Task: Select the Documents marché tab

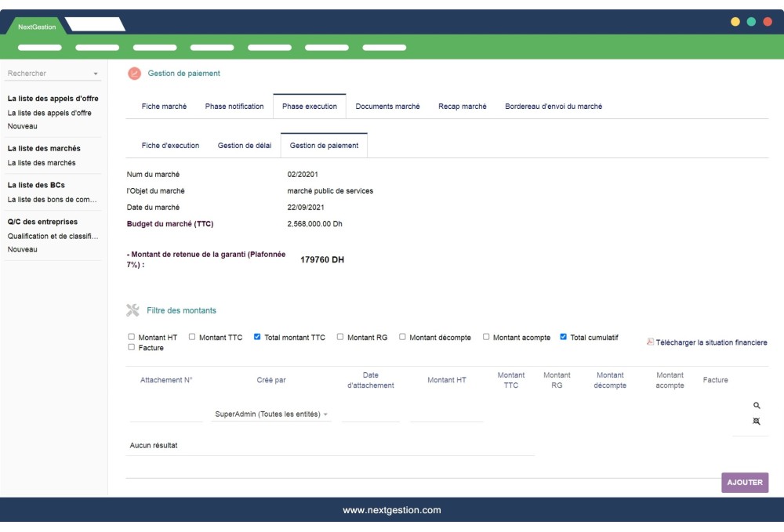Action: pos(387,107)
